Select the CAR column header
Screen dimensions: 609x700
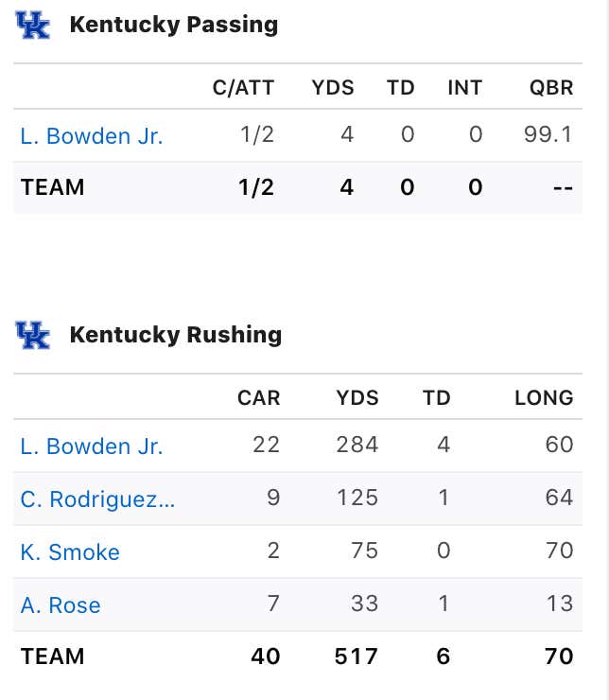coord(259,397)
